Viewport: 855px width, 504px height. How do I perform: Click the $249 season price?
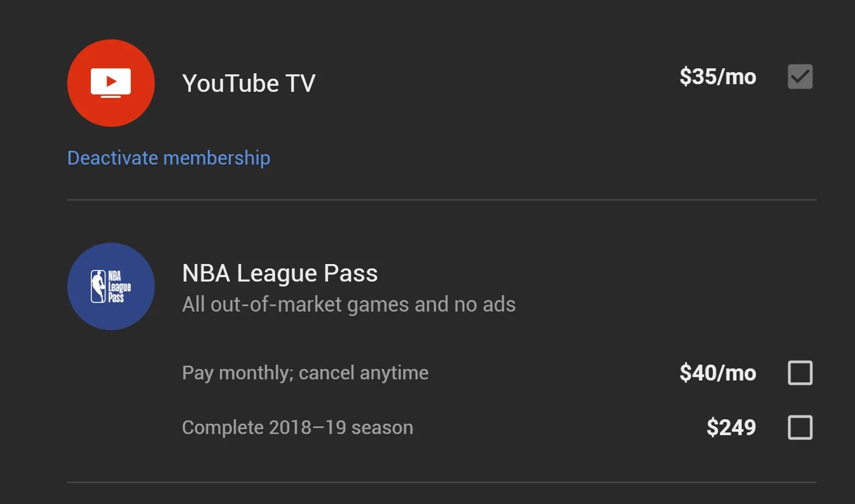[731, 427]
